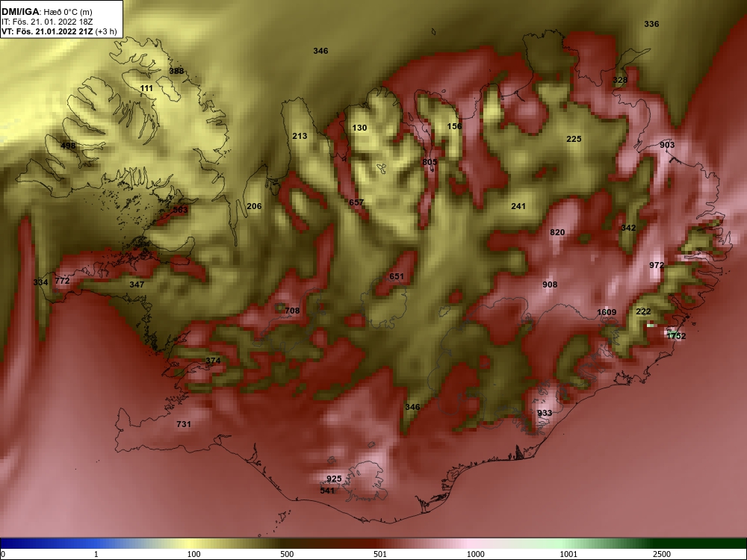Click the 336 height value on map
Screen dimensions: 747x560
pos(651,24)
